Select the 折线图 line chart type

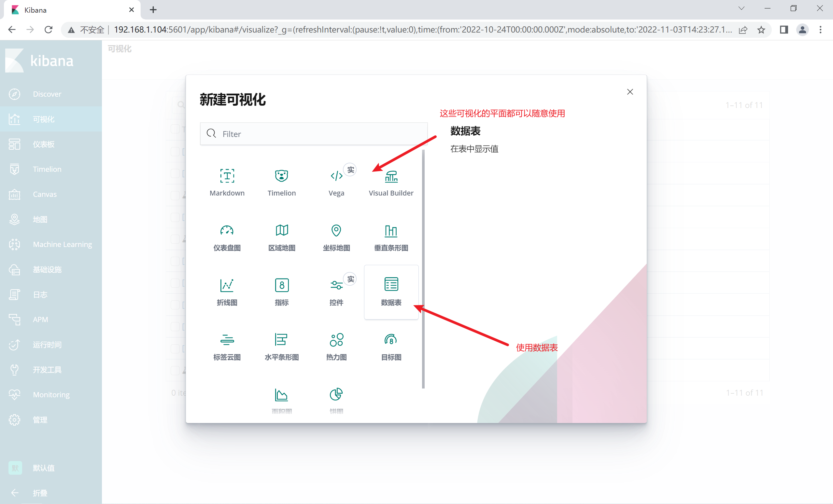coord(227,292)
